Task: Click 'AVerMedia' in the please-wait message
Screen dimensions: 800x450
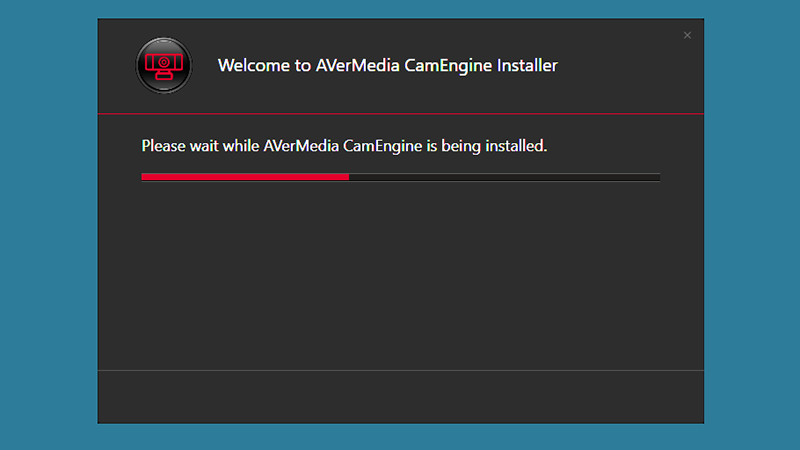Action: 301,146
